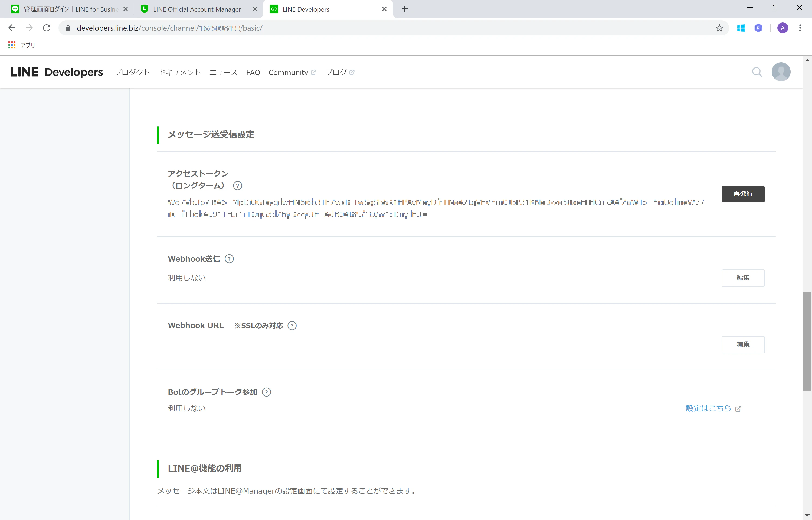
Task: Click the scrollbar down arrow
Action: pos(807,515)
